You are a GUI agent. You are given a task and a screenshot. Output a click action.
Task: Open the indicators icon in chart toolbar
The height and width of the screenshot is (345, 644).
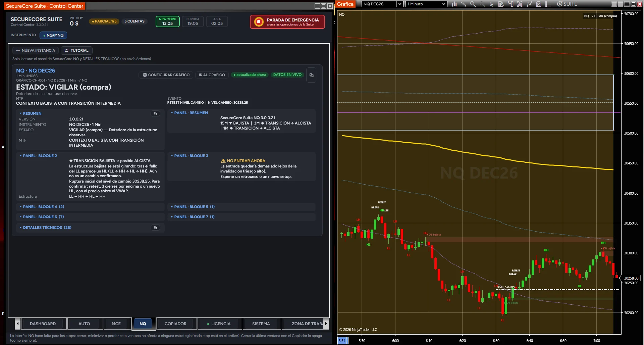(520, 4)
